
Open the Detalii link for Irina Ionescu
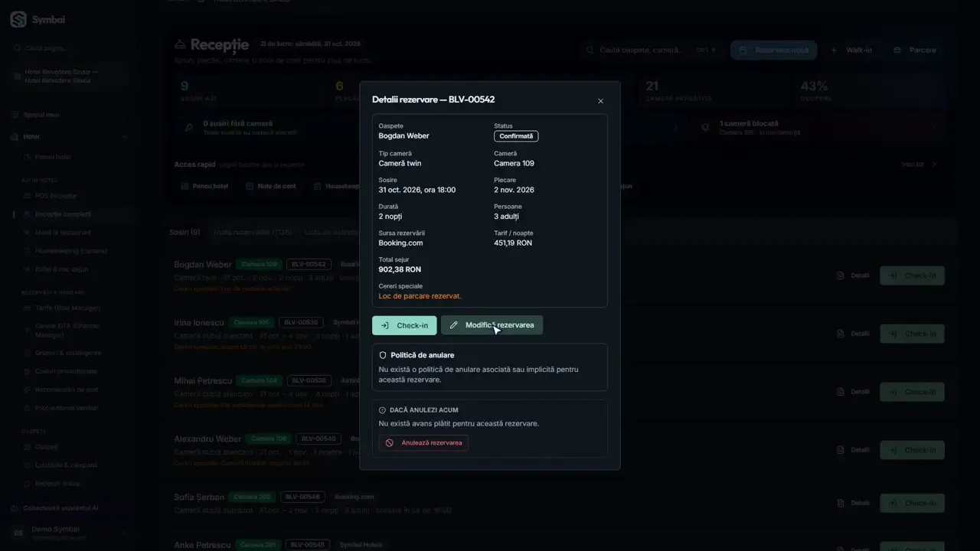853,334
